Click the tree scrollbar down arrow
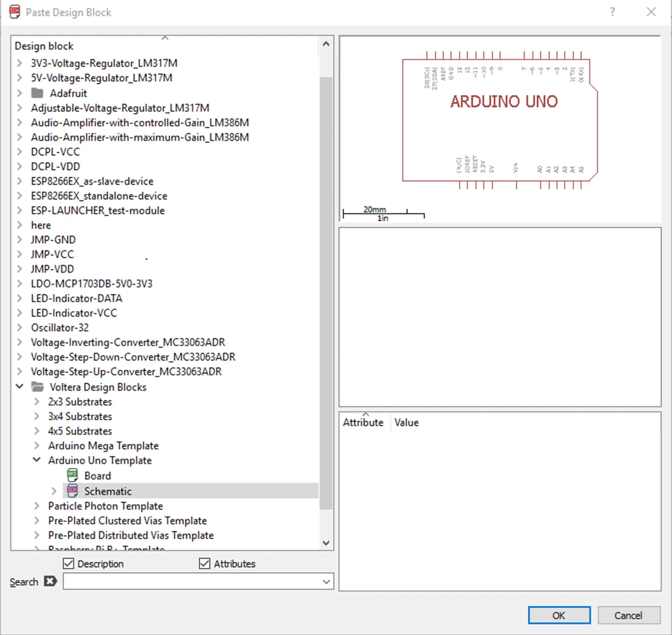The height and width of the screenshot is (635, 672). (x=326, y=543)
